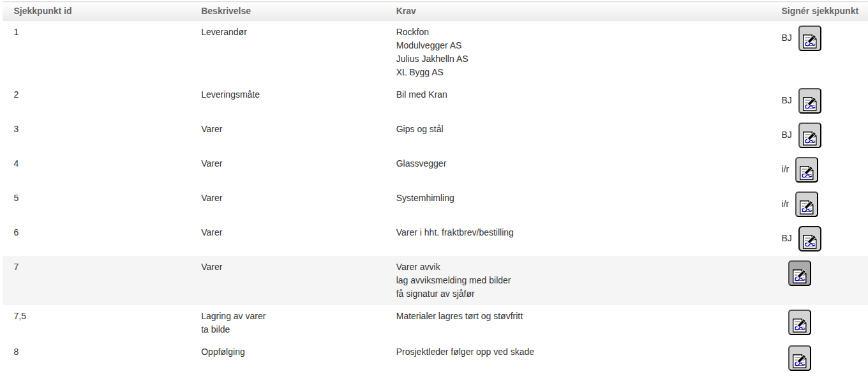The height and width of the screenshot is (383, 868).
Task: Click the checkpoint id 7,5 cell
Action: [x=20, y=316]
